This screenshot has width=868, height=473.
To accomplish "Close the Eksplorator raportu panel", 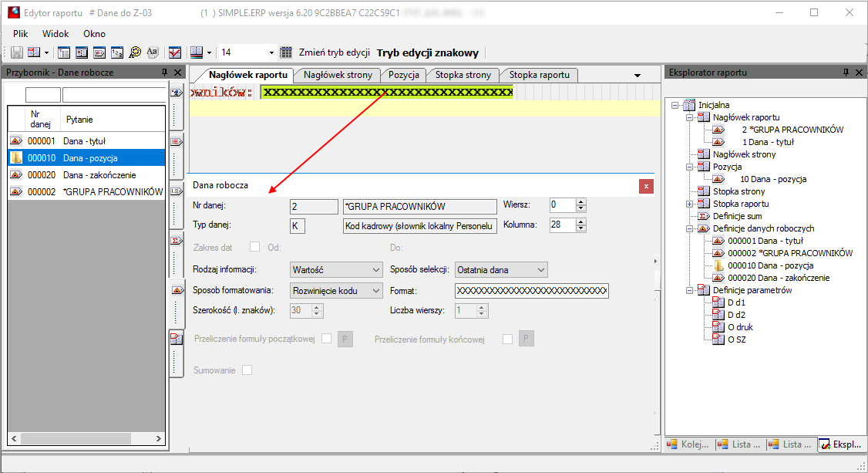I will click(860, 73).
